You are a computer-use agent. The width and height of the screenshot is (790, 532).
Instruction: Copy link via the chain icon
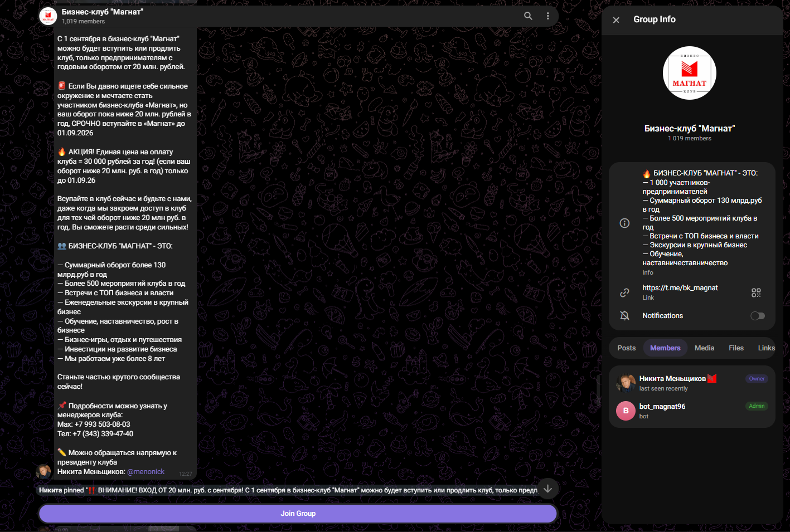click(x=624, y=292)
